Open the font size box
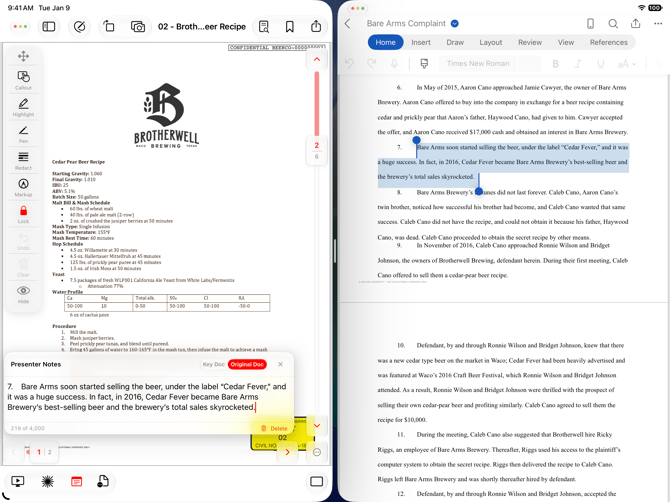670x502 pixels. (529, 64)
